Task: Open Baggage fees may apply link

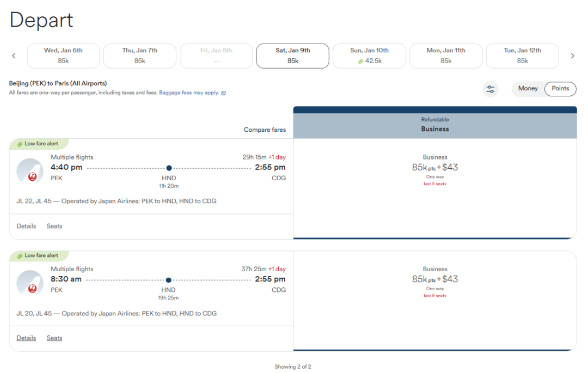Action: (189, 93)
